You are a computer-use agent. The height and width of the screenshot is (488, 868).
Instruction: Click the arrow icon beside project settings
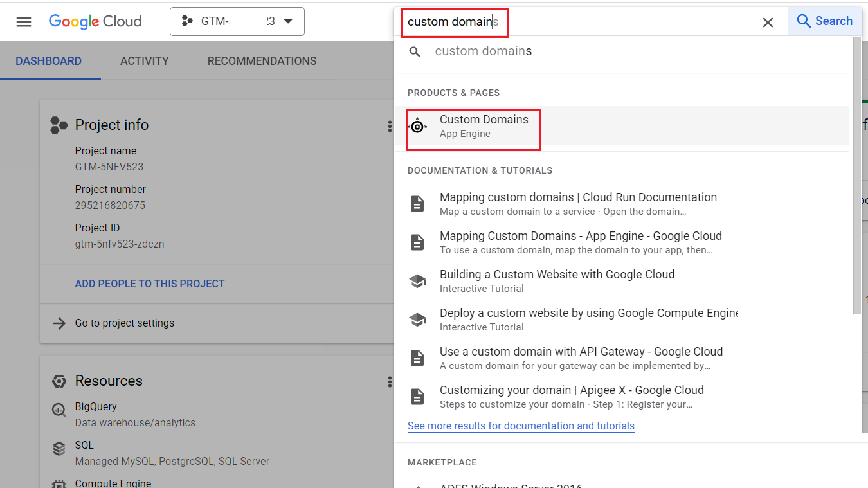59,323
